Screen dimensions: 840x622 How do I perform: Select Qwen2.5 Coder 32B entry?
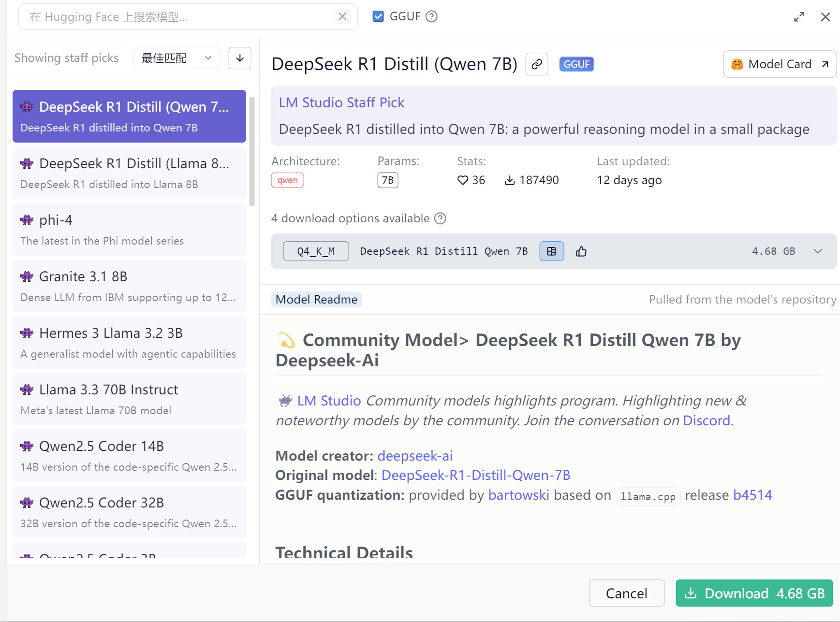click(x=129, y=512)
